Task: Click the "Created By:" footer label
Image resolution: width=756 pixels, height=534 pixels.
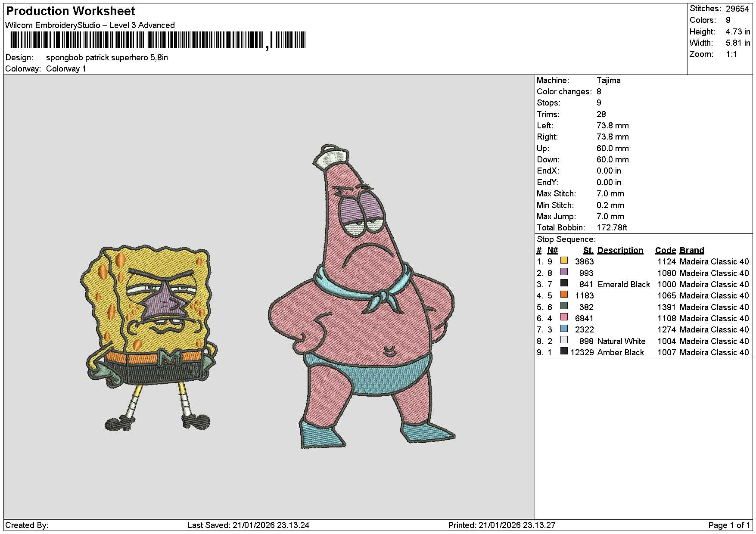Action: point(27,525)
